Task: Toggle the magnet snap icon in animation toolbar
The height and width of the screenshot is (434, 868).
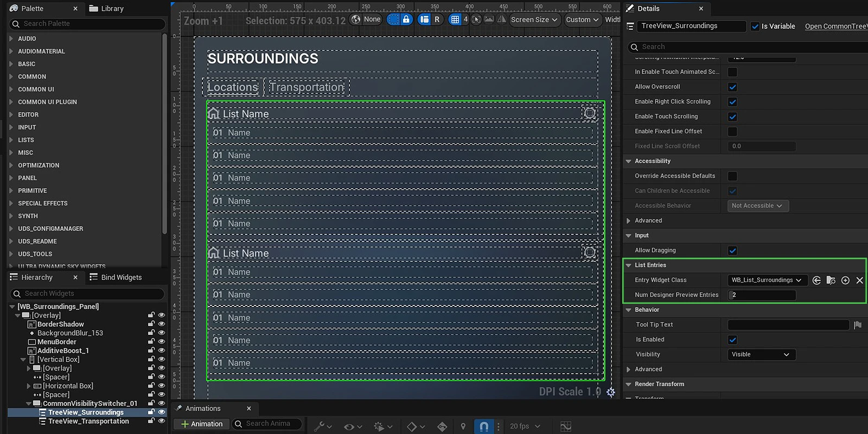Action: [x=484, y=426]
